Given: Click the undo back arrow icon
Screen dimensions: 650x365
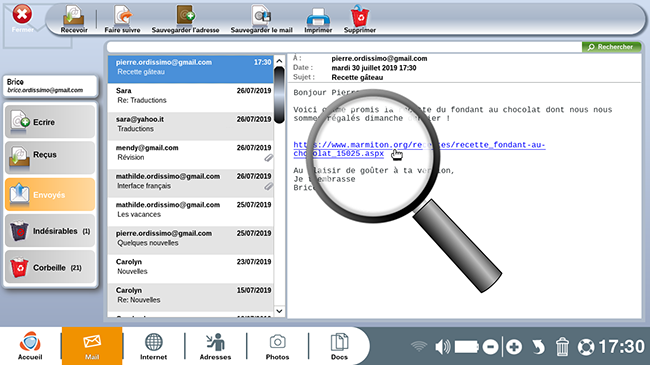Looking at the screenshot, I should point(538,347).
